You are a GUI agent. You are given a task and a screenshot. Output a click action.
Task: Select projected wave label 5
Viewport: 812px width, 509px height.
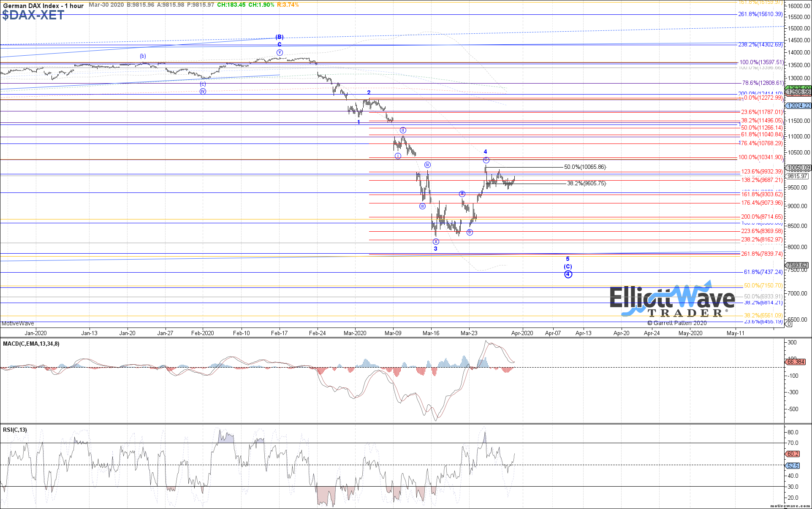pyautogui.click(x=568, y=259)
